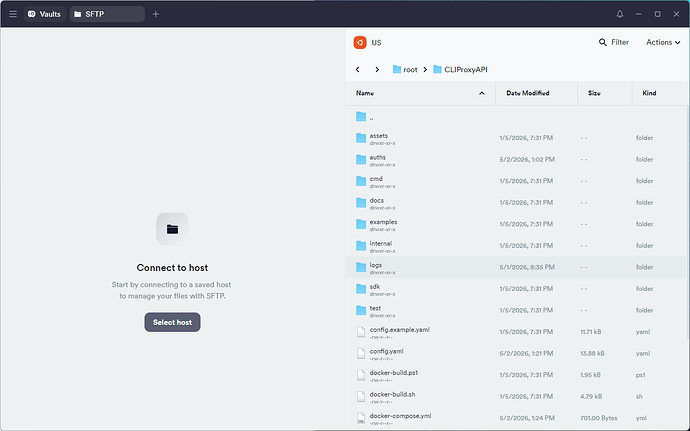The height and width of the screenshot is (431, 690).
Task: Click the 'config.yaml' file name
Action: [386, 351]
